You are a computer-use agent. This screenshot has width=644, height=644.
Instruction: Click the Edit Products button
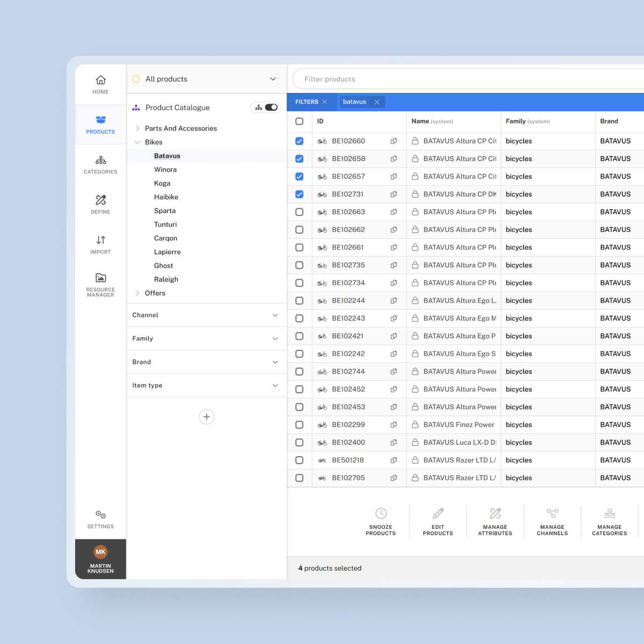point(438,521)
